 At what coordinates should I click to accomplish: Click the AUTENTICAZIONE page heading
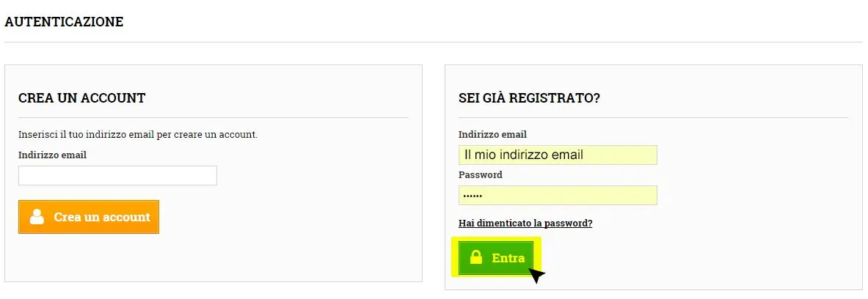[x=64, y=22]
